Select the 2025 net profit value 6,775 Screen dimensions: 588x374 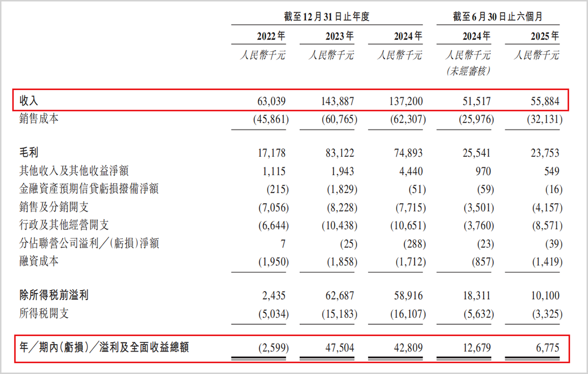547,348
